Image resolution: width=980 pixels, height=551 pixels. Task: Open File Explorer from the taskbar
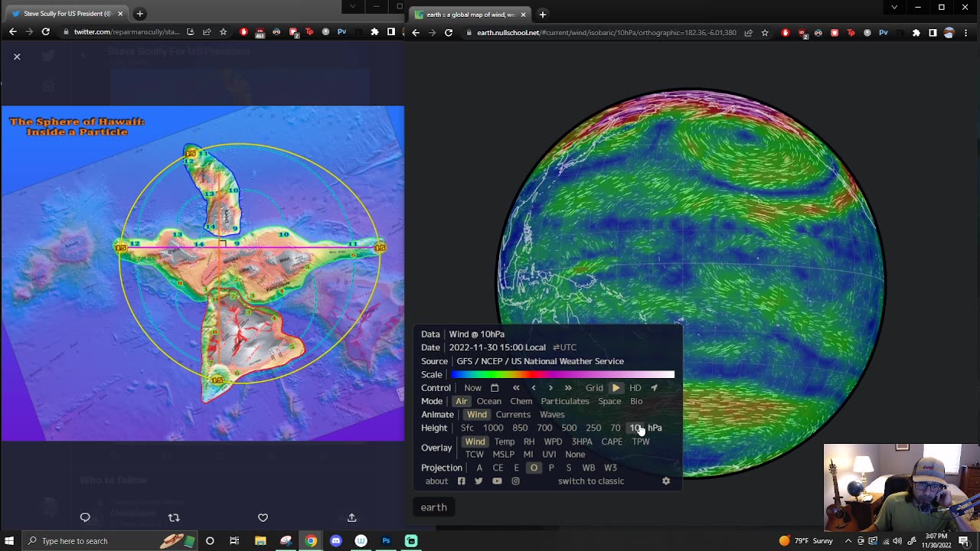pyautogui.click(x=260, y=541)
